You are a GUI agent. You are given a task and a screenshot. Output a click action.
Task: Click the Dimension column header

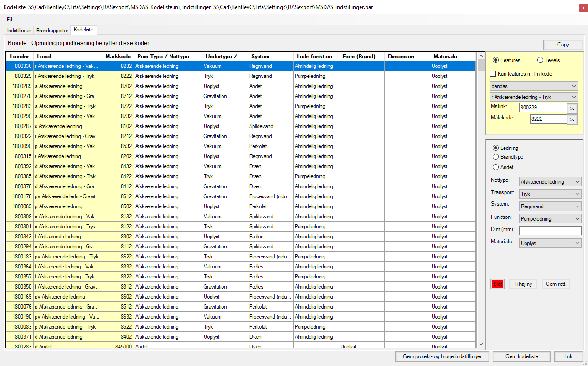point(407,57)
